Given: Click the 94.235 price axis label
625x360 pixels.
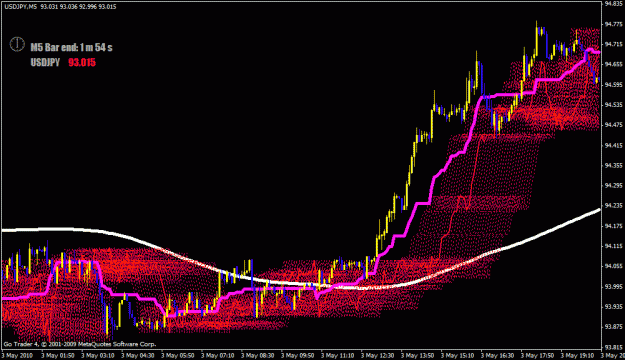Looking at the screenshot, I should (x=613, y=206).
